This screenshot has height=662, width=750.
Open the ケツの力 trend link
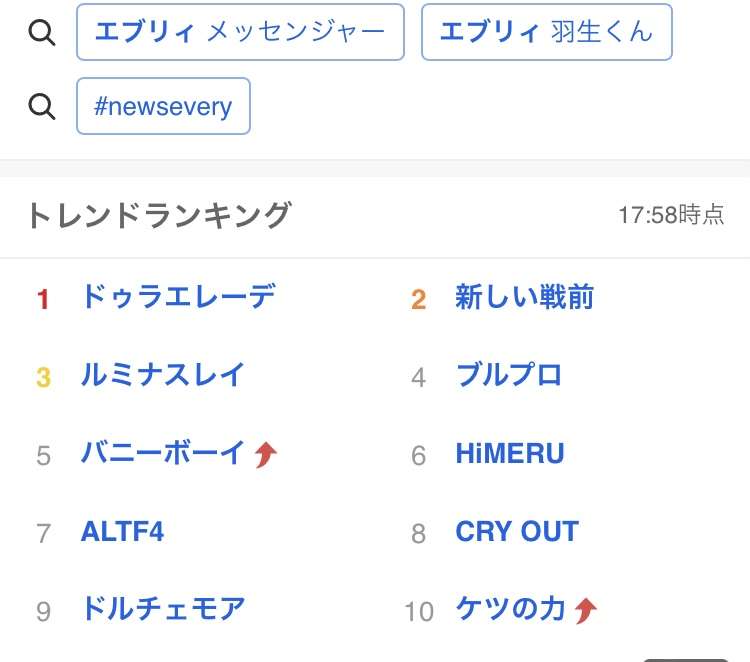tap(511, 609)
